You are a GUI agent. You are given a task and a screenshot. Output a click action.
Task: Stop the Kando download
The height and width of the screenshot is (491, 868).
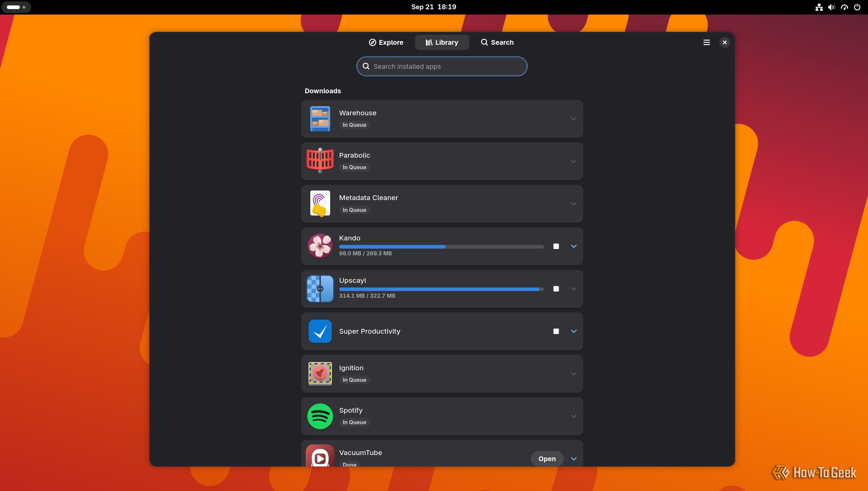tap(556, 246)
